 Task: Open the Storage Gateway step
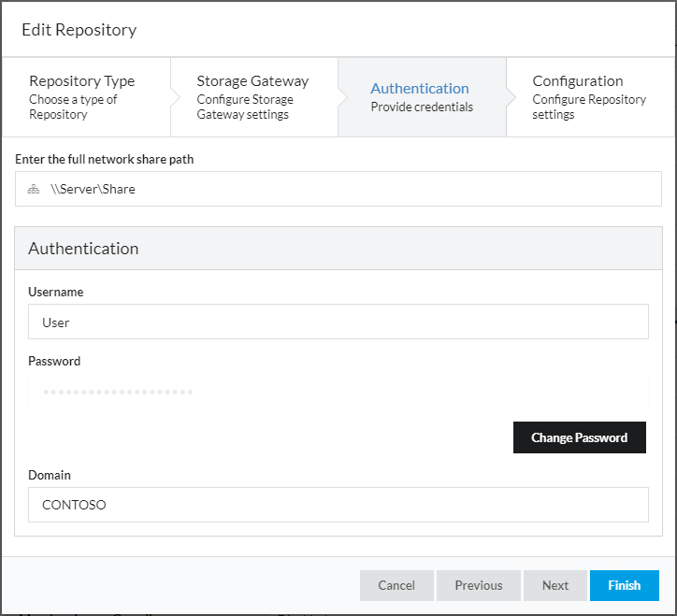tap(252, 97)
